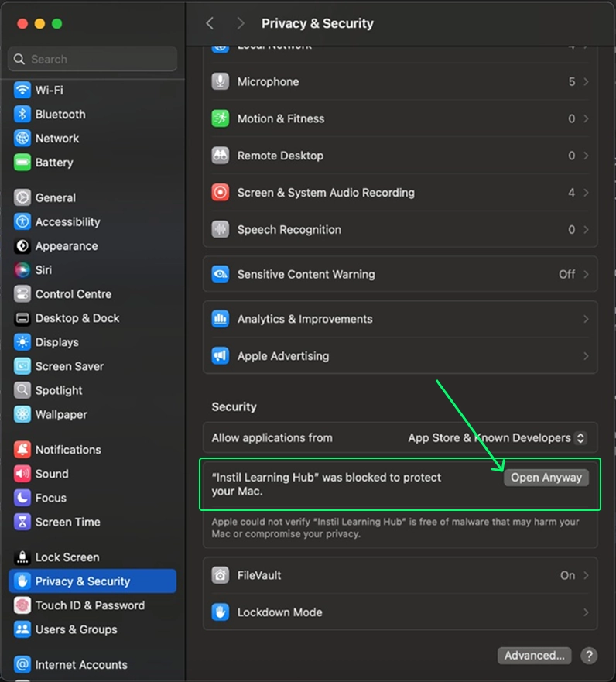The image size is (616, 682).
Task: Click the Speech Recognition waveform icon
Action: click(x=221, y=230)
